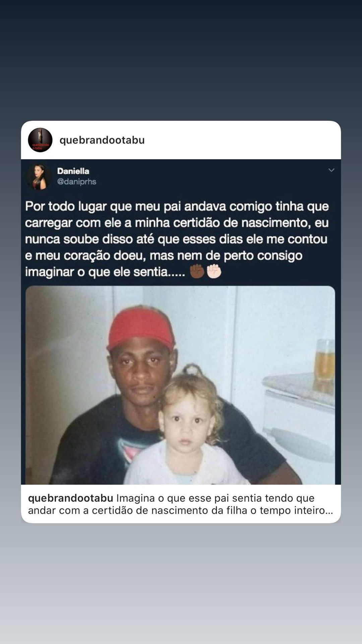Tap tweet line starting 'Por todo lugar'
Screen dimensions: 362x644
click(177, 206)
